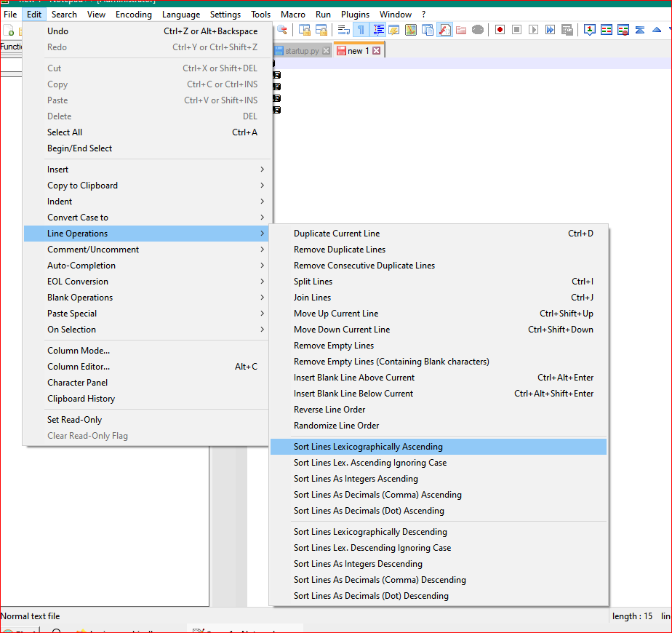672x633 pixels.
Task: Open Folder as Workspace icon
Action: (x=461, y=30)
